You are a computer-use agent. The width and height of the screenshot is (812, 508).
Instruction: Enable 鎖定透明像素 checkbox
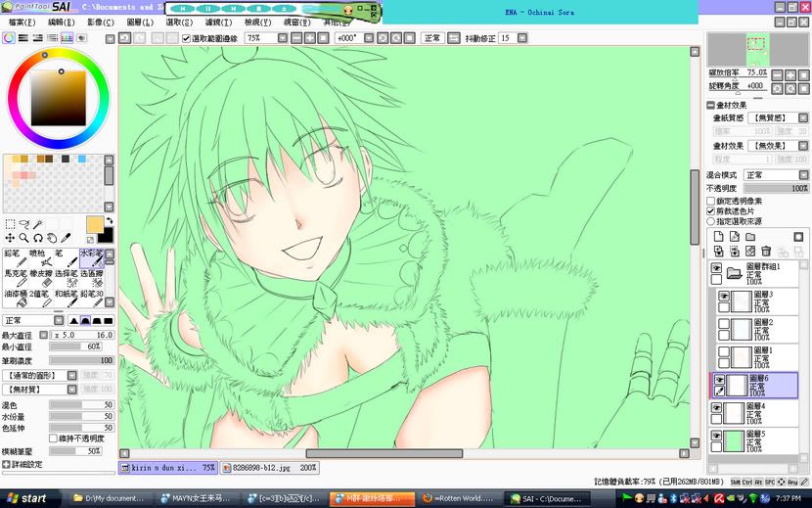tap(710, 201)
